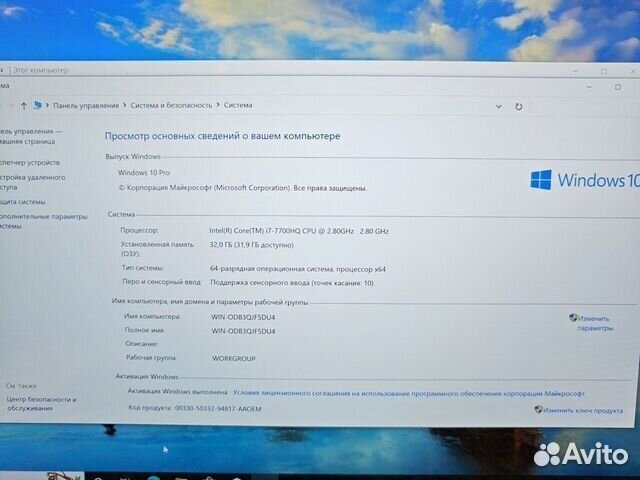Click the Перо и сенсорный ввод label
Screen dimensions: 640x480
[x=162, y=282]
